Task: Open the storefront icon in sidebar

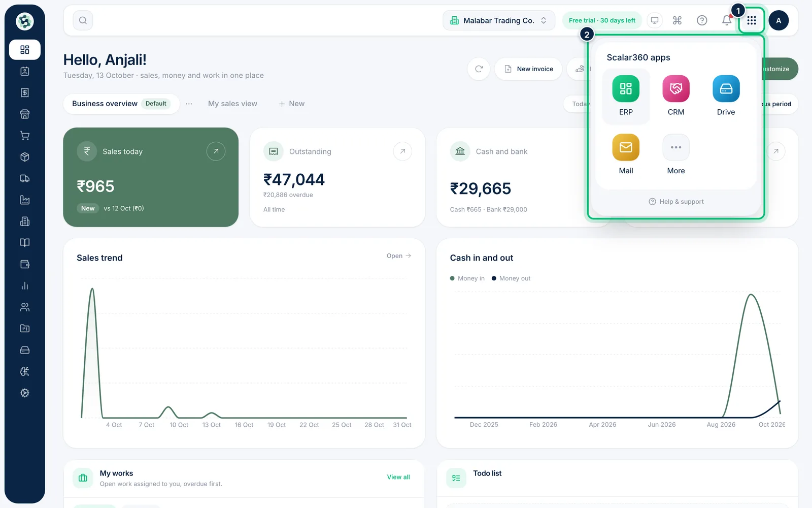Action: pos(24,114)
